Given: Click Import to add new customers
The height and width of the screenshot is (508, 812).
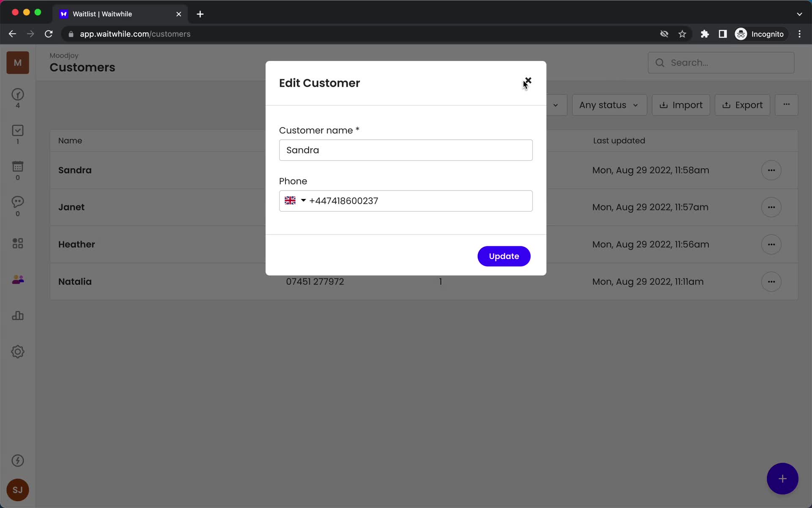Looking at the screenshot, I should (680, 105).
